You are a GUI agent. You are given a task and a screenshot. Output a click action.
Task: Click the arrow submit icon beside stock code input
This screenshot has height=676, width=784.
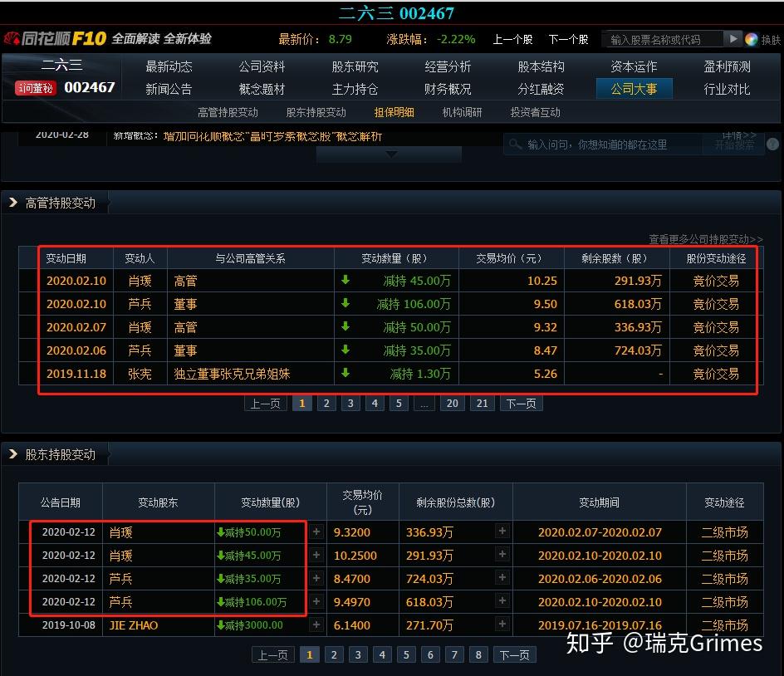(733, 38)
